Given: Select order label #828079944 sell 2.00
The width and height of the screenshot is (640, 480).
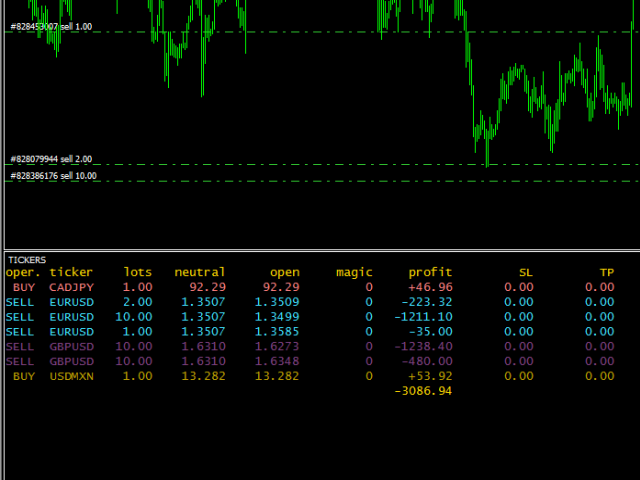Looking at the screenshot, I should point(51,159).
